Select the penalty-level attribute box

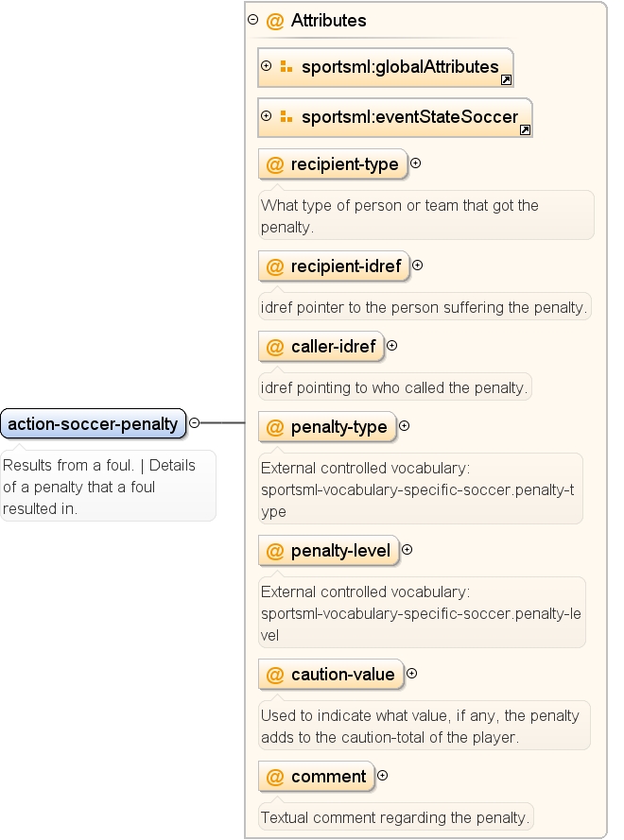pyautogui.click(x=329, y=551)
